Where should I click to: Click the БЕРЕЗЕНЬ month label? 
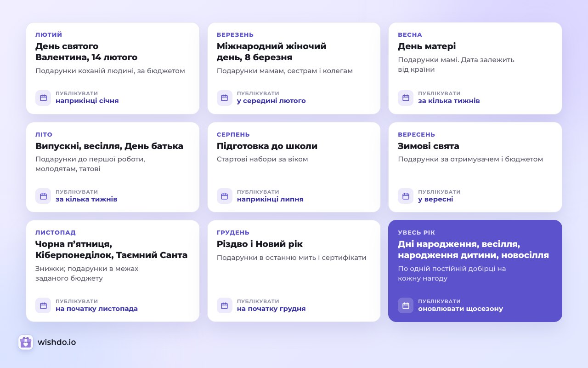click(x=235, y=35)
